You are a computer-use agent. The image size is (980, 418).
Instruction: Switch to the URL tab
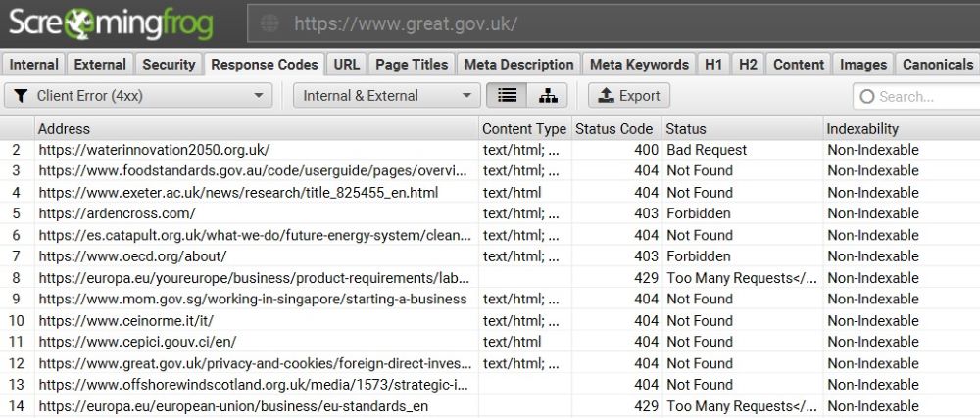coord(346,65)
